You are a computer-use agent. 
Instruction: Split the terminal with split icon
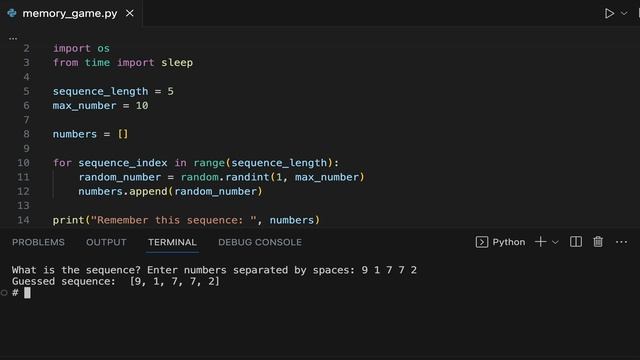pos(576,242)
